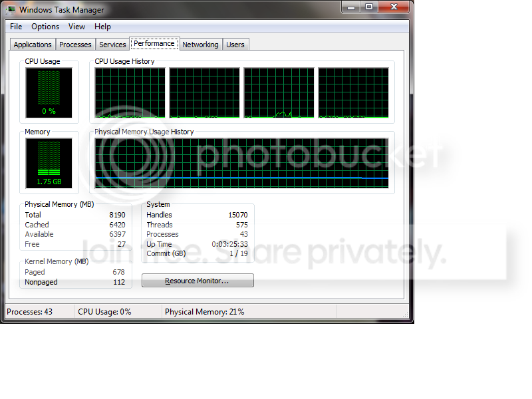This screenshot has width=532, height=399.
Task: Click the Free memory value 27
Action: pos(122,244)
